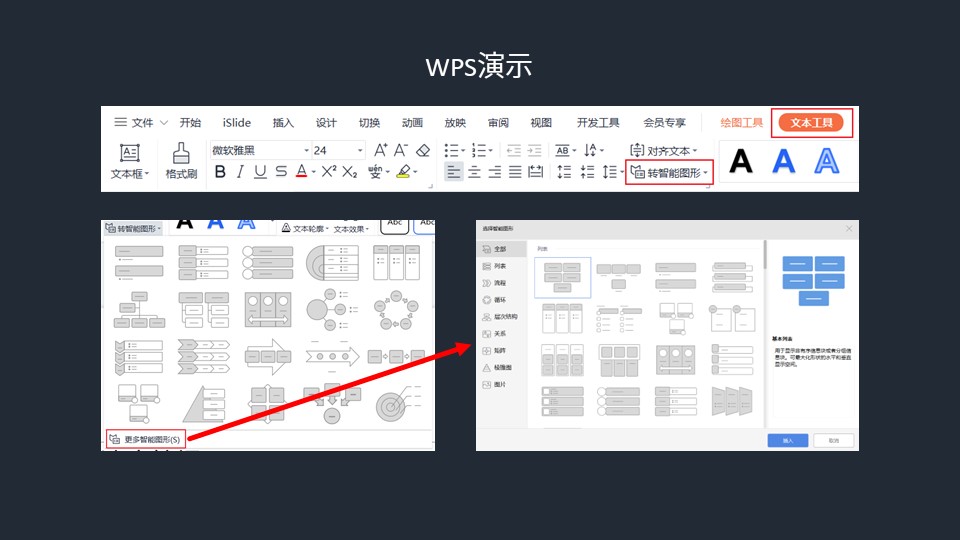Open the 开始 ribbon tab

coord(190,122)
